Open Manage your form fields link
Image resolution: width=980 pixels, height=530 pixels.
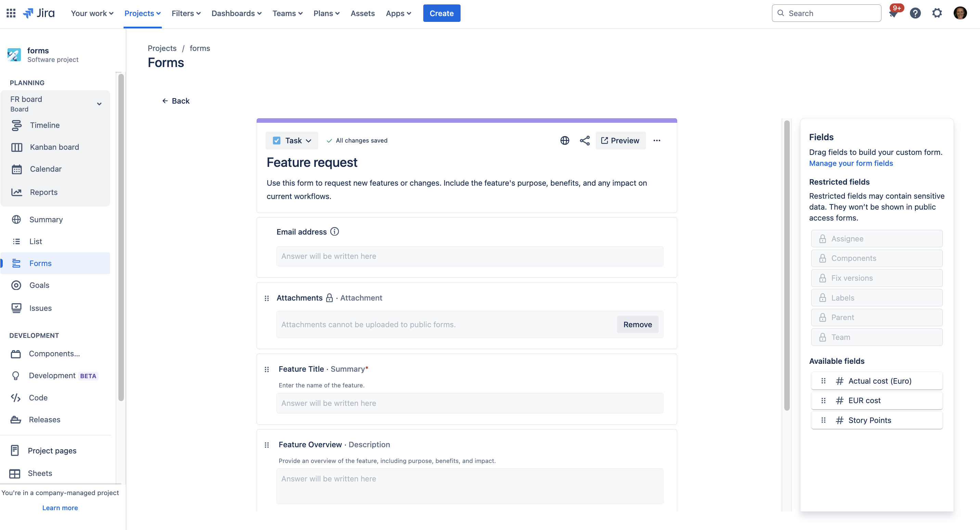(851, 163)
